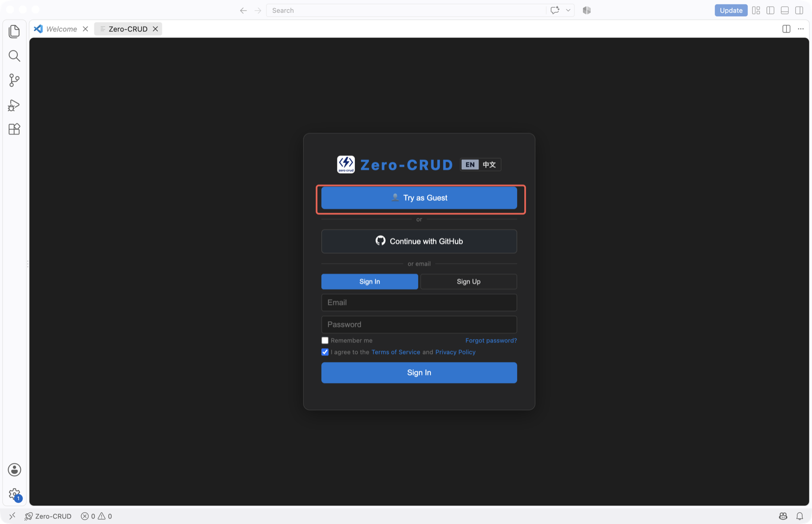This screenshot has width=812, height=524.
Task: Expand the chat dropdown chevron
Action: point(568,10)
